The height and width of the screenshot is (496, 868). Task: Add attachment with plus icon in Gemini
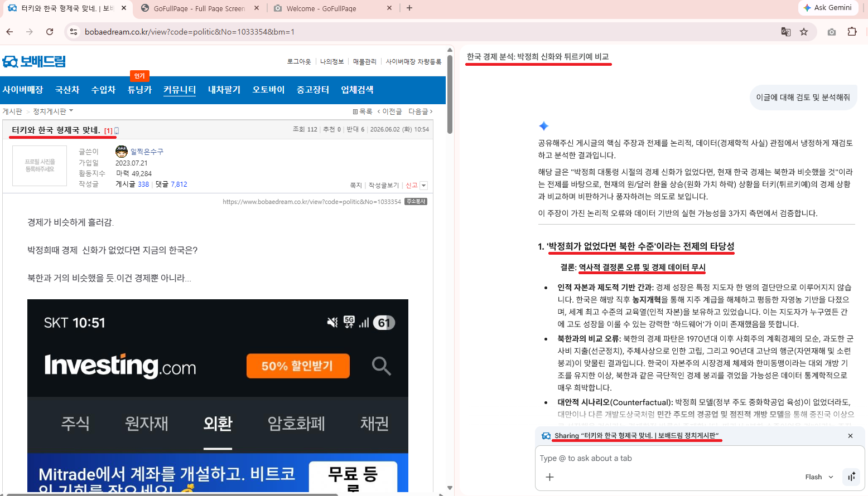(x=549, y=477)
